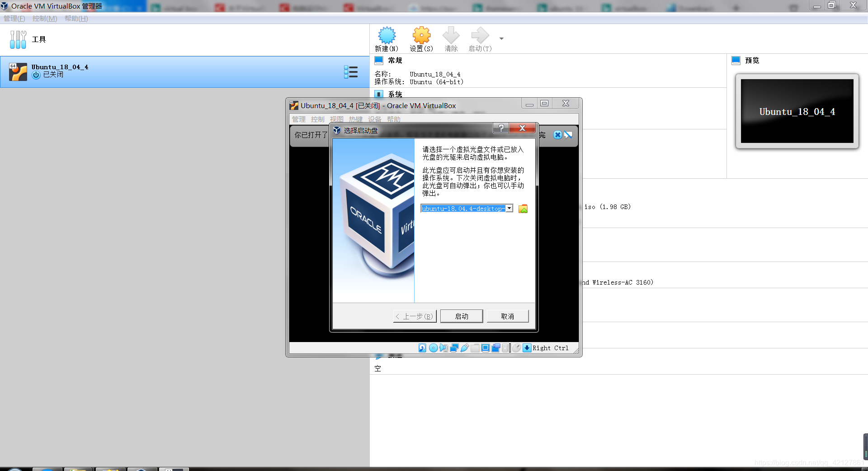This screenshot has height=471, width=868.
Task: Click the USB devices status icon
Action: (x=465, y=348)
